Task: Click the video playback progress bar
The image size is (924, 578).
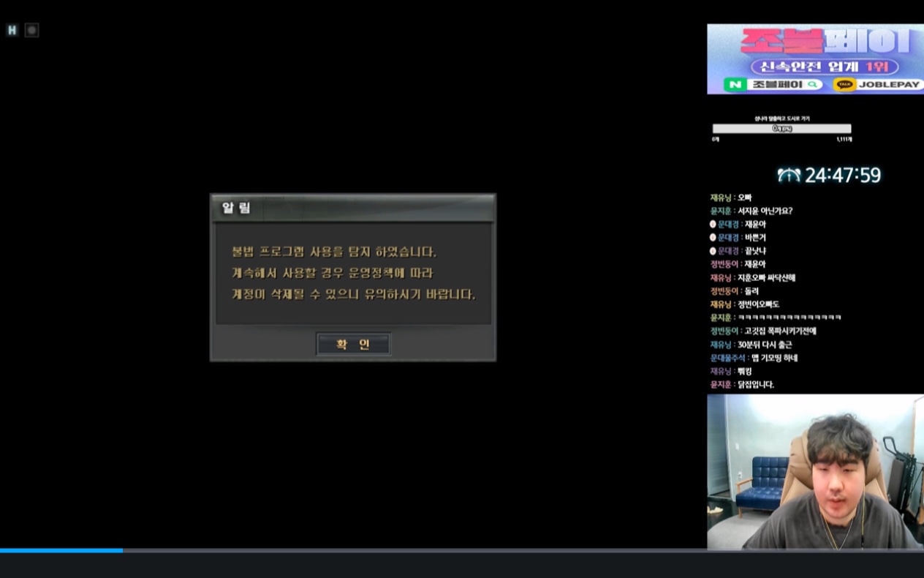Action: (462, 550)
